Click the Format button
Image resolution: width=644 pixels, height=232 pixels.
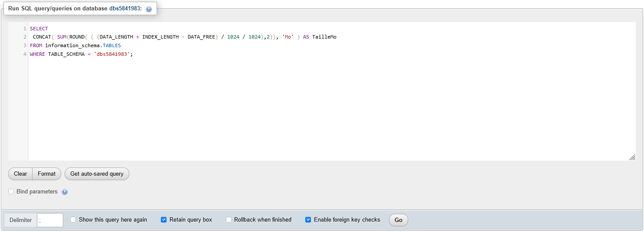[x=46, y=174]
